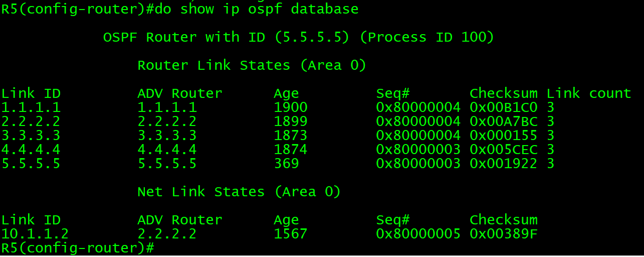This screenshot has height=257, width=644.
Task: Select the Age value 1900
Action: pos(291,107)
